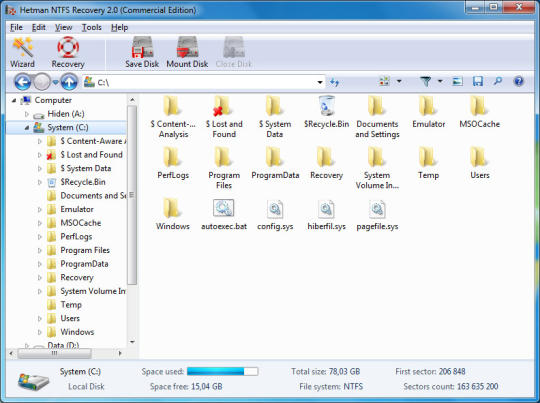This screenshot has height=403, width=540.
Task: Click the System (C:) drive icon in status panel
Action: click(x=33, y=381)
